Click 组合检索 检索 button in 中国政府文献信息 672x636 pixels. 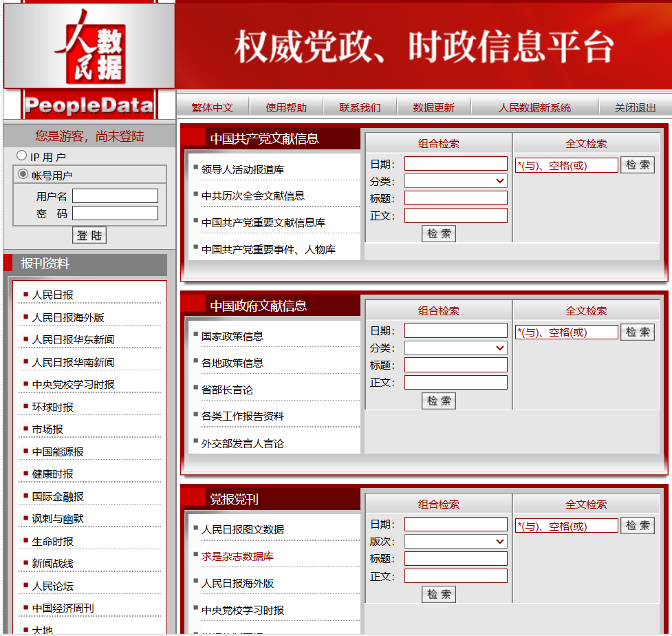[439, 401]
